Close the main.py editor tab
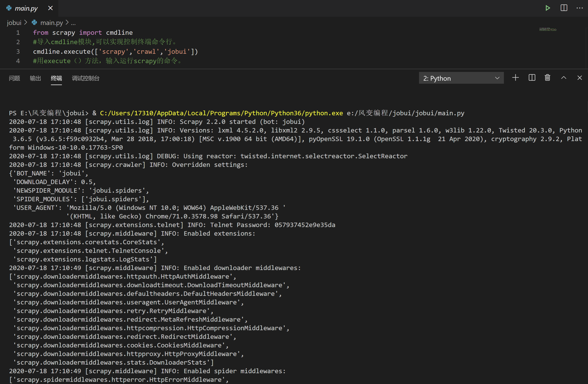 [50, 8]
